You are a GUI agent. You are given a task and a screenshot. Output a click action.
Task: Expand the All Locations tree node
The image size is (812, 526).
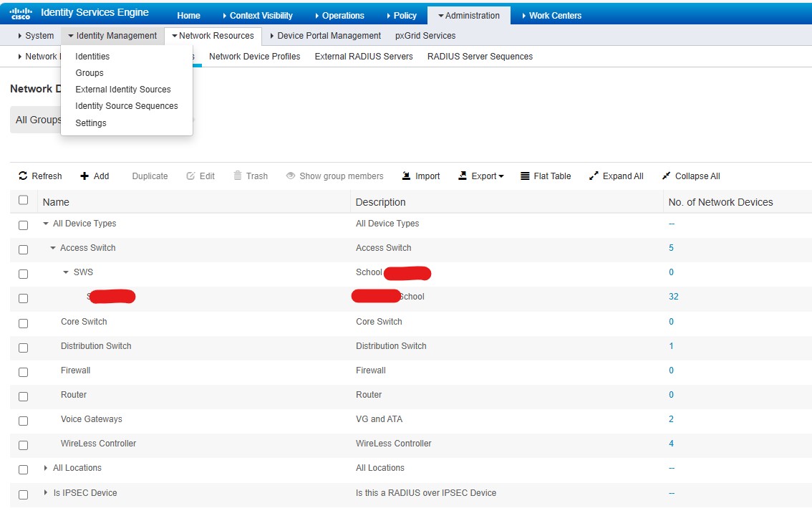point(46,467)
